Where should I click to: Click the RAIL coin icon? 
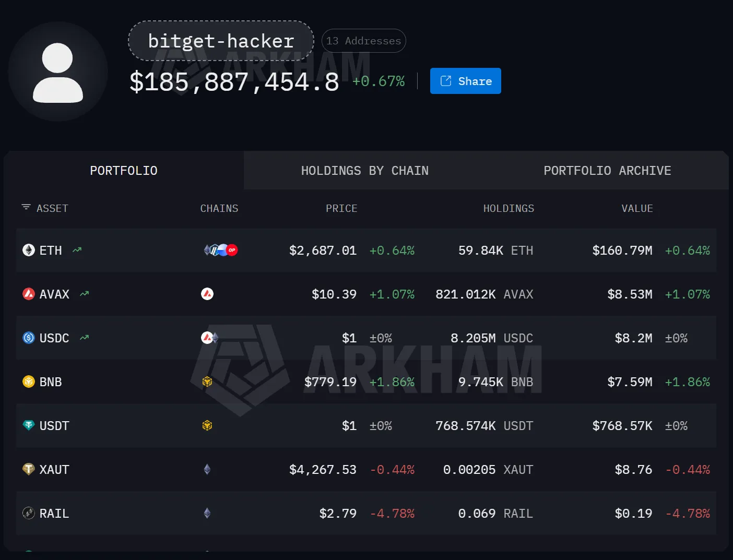coord(29,514)
